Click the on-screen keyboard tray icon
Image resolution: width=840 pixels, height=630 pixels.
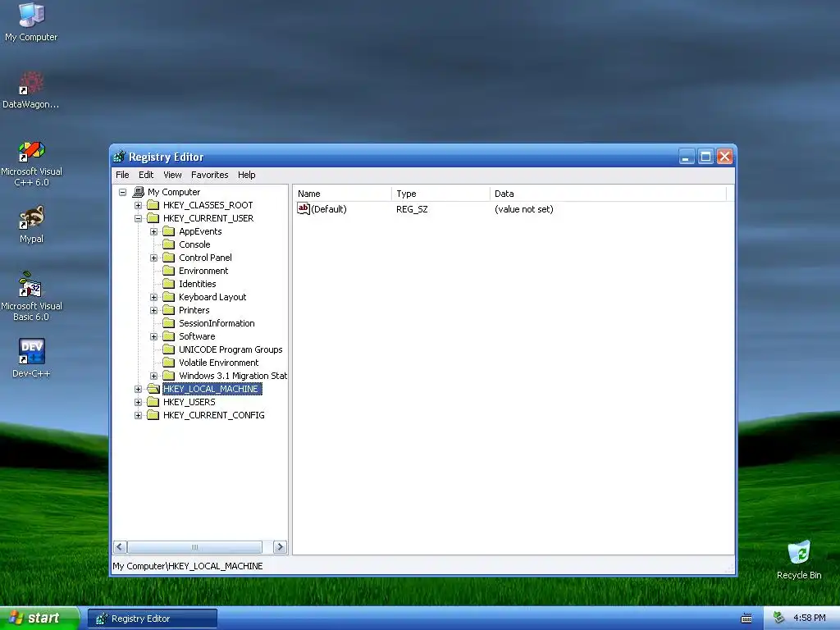(x=746, y=619)
